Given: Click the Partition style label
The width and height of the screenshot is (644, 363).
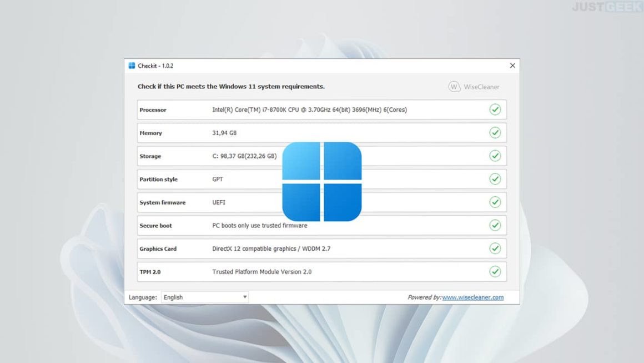Looking at the screenshot, I should pos(159,179).
